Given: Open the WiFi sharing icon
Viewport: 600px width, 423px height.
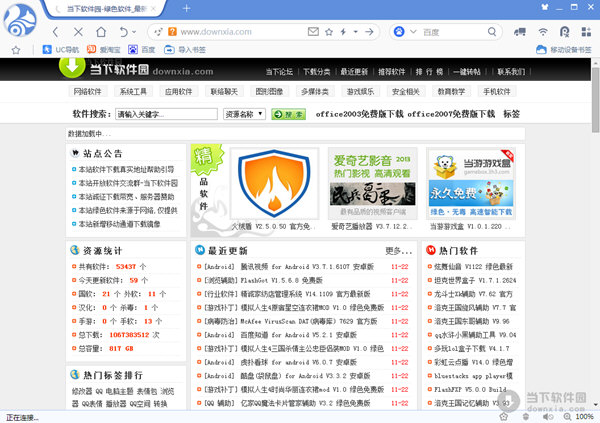Looking at the screenshot, I should 543,32.
